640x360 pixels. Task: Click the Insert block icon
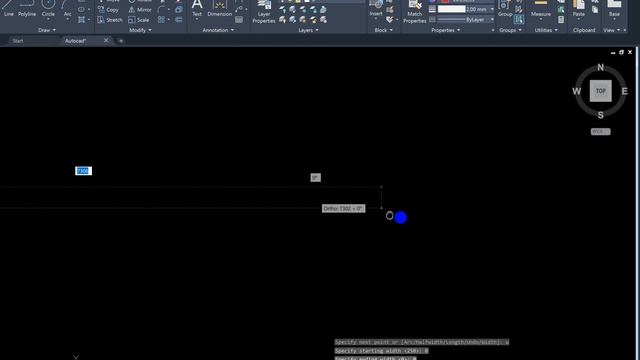[376, 8]
